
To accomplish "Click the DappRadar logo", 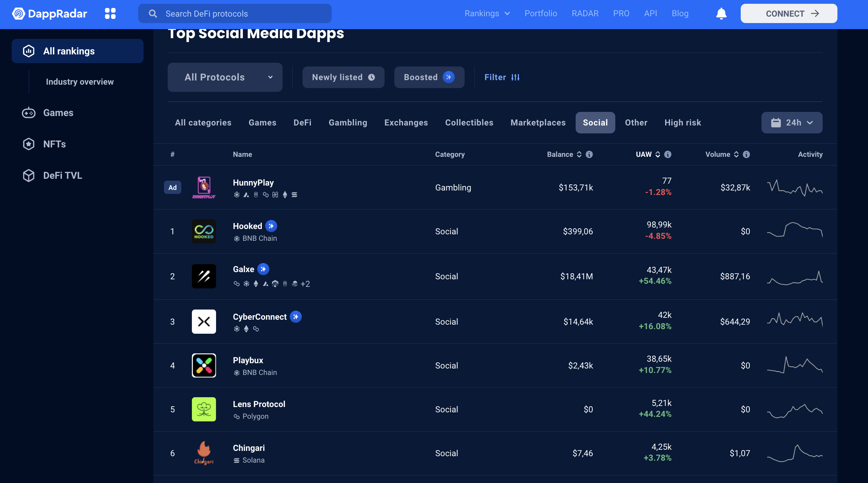I will 49,14.
